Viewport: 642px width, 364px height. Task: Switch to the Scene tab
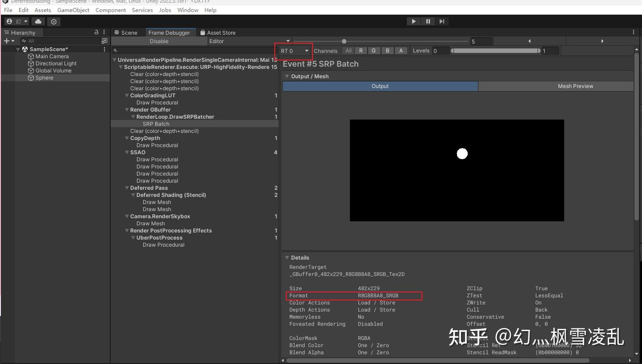click(x=126, y=33)
